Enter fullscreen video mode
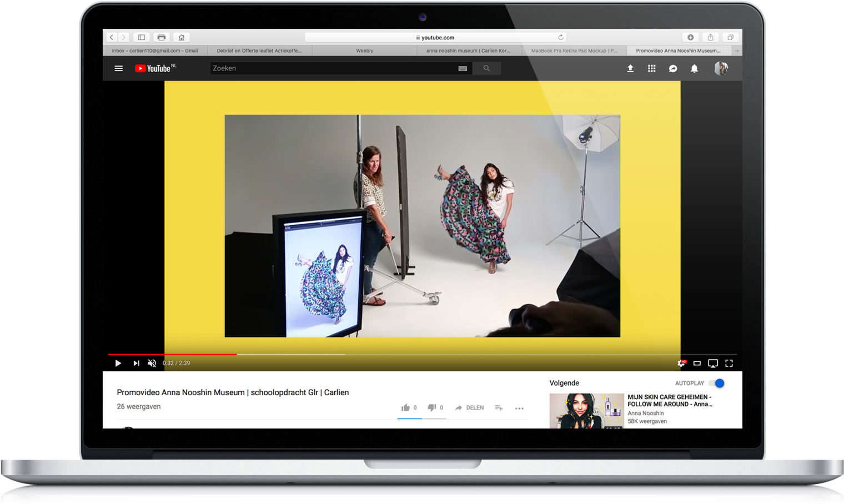The width and height of the screenshot is (844, 504). 729,363
